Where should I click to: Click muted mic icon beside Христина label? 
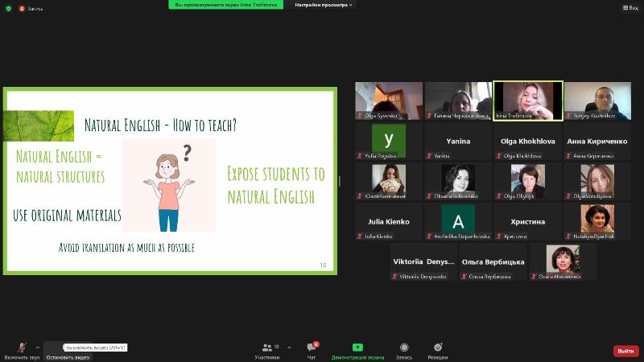point(498,237)
